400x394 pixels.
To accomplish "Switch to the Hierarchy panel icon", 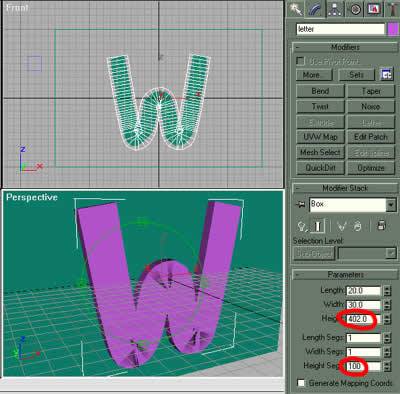I will [x=335, y=9].
